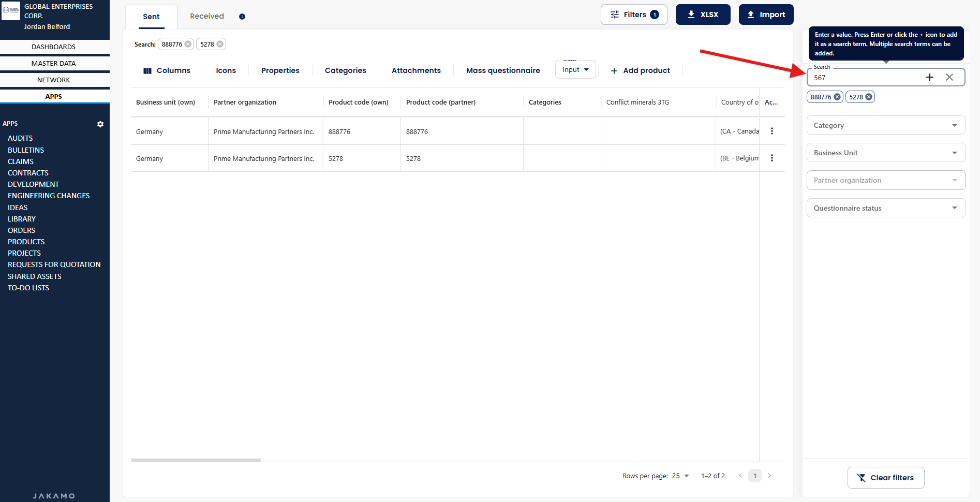Expand the Business Unit dropdown
Screen dimensions: 980x502
[x=885, y=153]
